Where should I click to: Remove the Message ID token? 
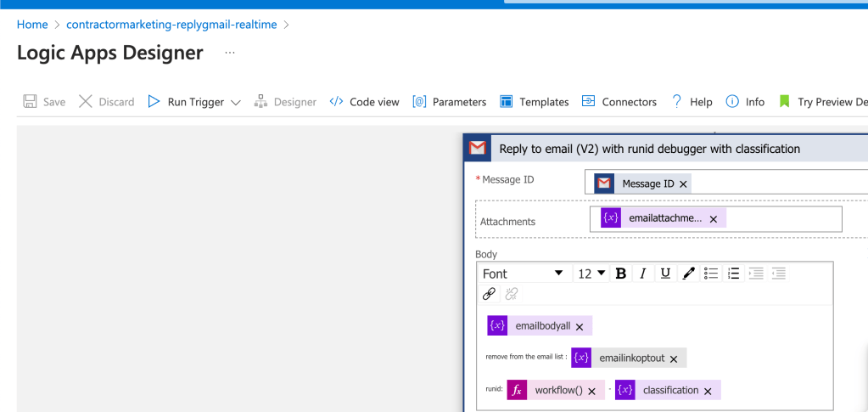click(x=683, y=184)
